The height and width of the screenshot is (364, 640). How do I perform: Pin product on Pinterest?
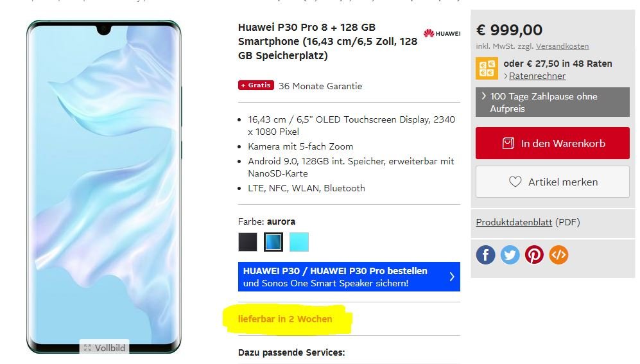tap(534, 255)
